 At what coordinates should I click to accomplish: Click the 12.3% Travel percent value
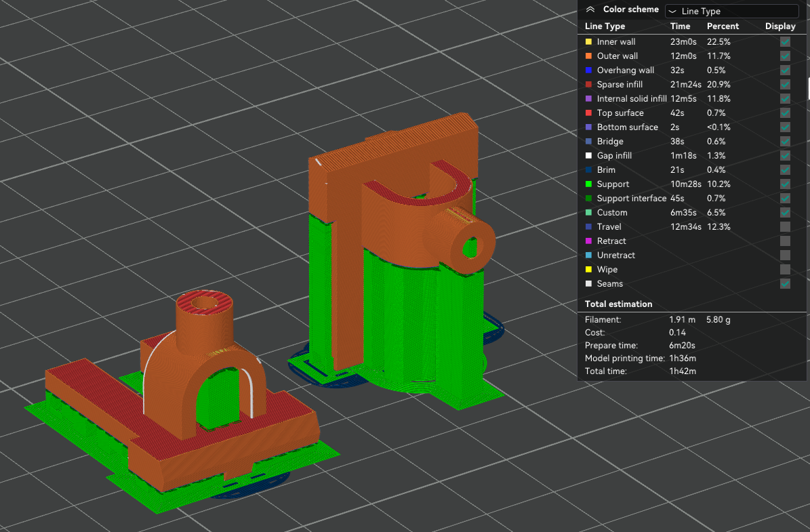(718, 227)
